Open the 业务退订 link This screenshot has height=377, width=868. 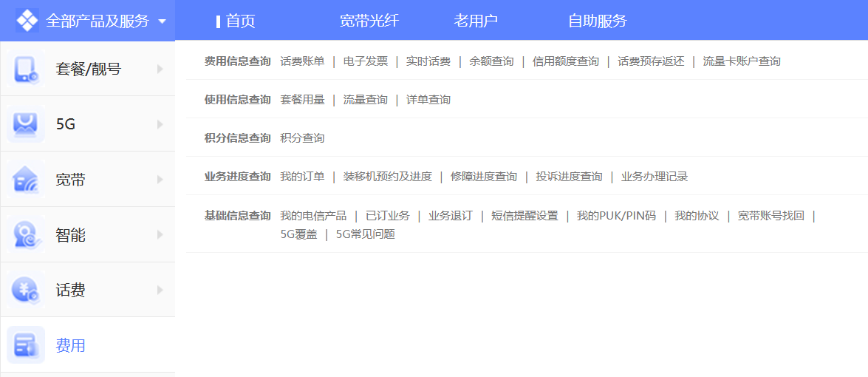pyautogui.click(x=451, y=215)
